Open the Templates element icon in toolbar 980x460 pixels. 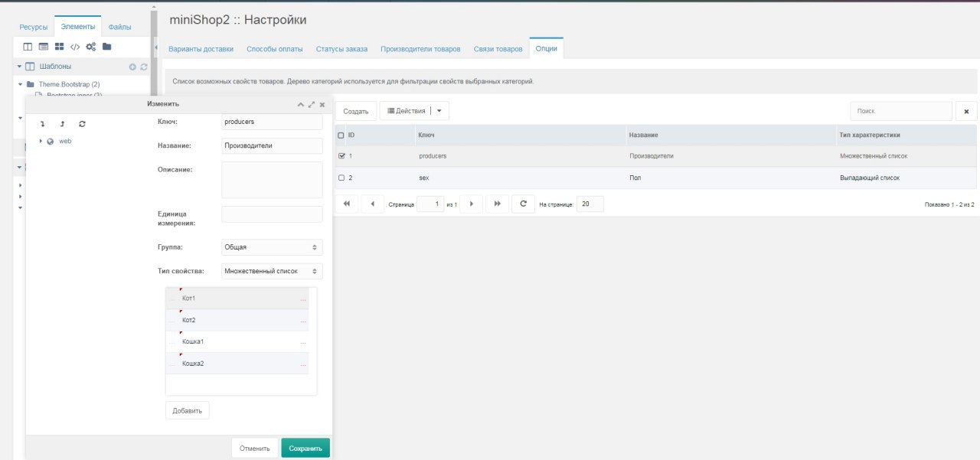click(27, 47)
